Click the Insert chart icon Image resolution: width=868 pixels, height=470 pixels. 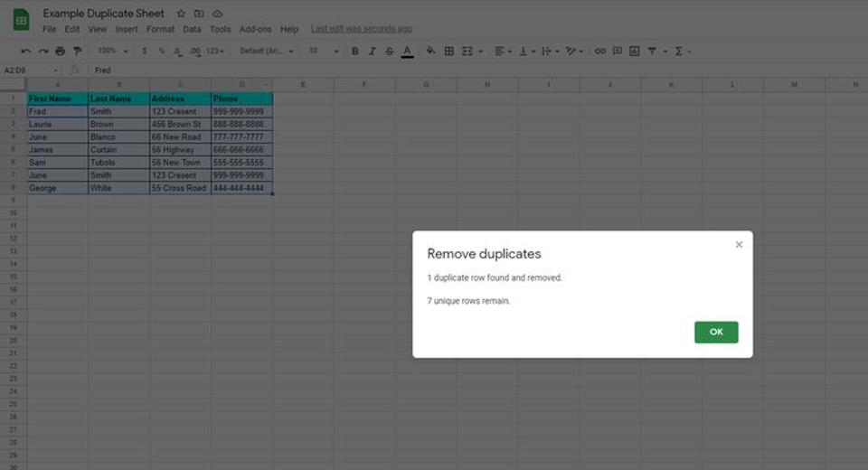pos(635,51)
